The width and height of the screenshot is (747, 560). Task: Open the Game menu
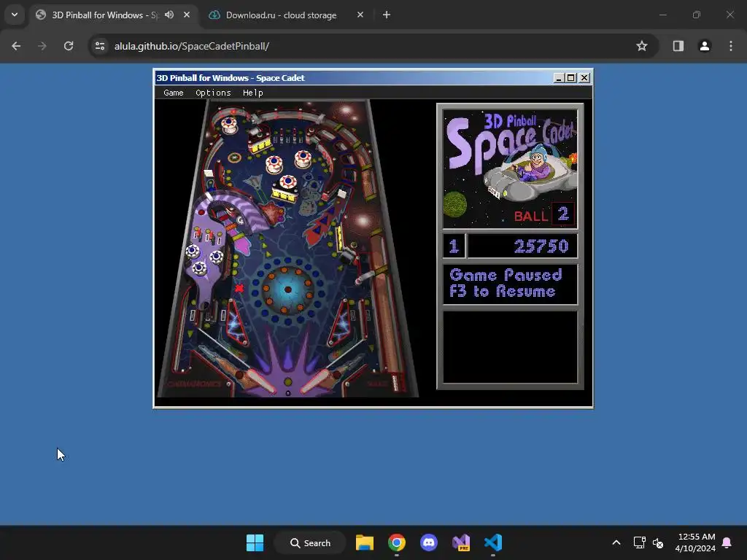pos(174,93)
